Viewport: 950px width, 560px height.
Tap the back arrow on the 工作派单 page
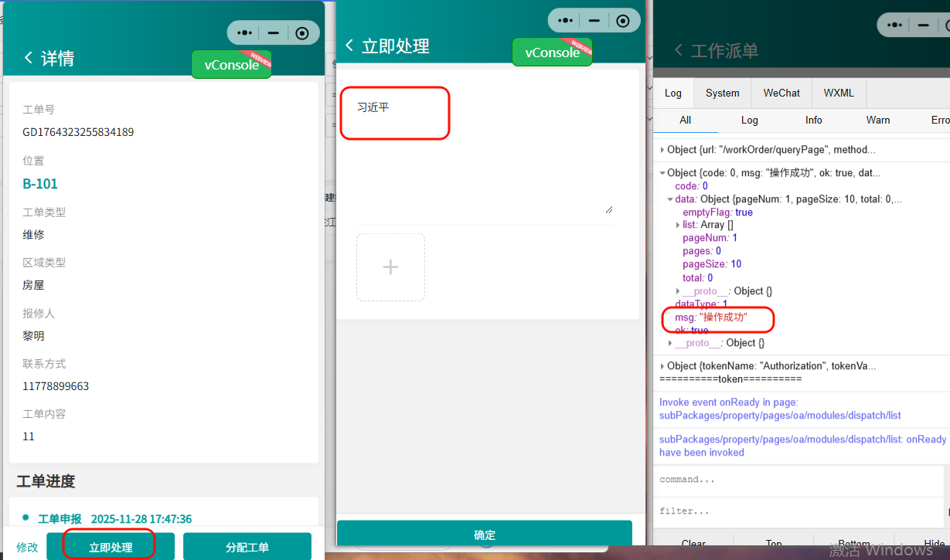676,49
